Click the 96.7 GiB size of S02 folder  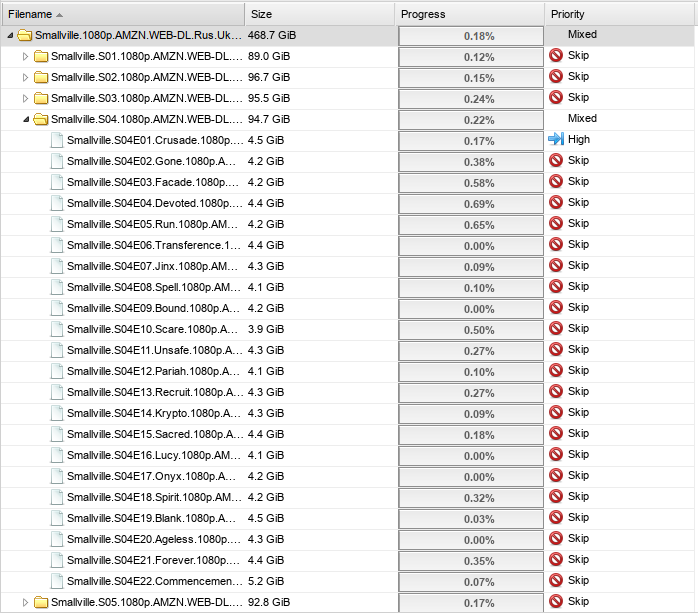tap(269, 77)
